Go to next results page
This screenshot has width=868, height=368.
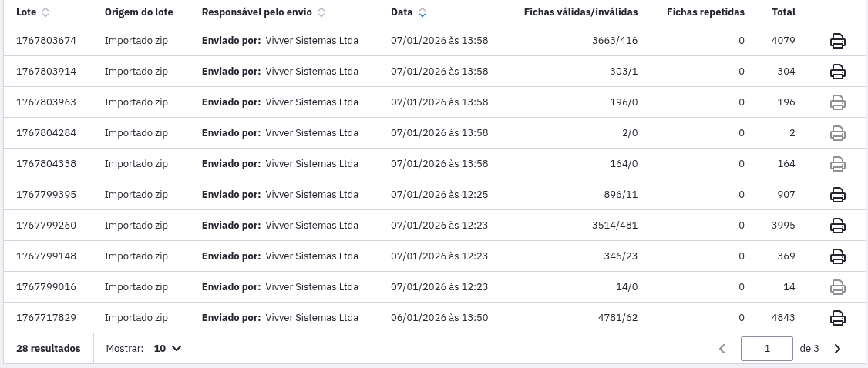(x=838, y=349)
